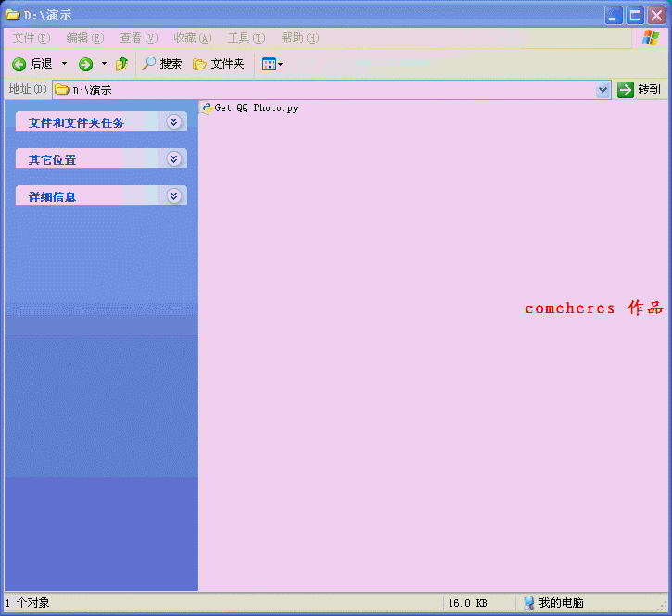Click the window resize grip in status bar
Image resolution: width=672 pixels, height=616 pixels.
coord(663,606)
